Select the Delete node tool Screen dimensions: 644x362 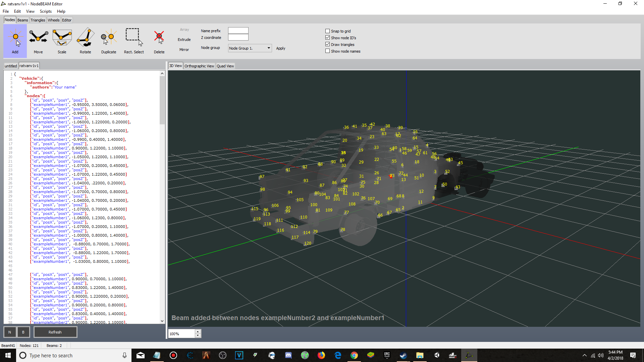[159, 41]
